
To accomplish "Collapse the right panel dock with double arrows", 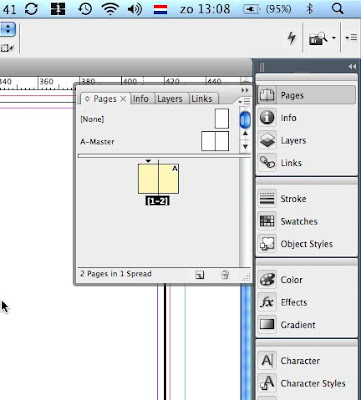I will 352,67.
